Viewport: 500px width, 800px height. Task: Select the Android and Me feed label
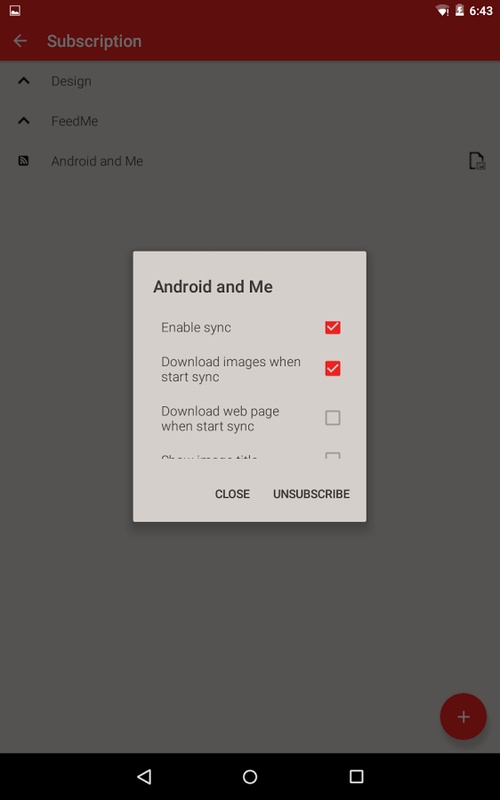click(97, 161)
